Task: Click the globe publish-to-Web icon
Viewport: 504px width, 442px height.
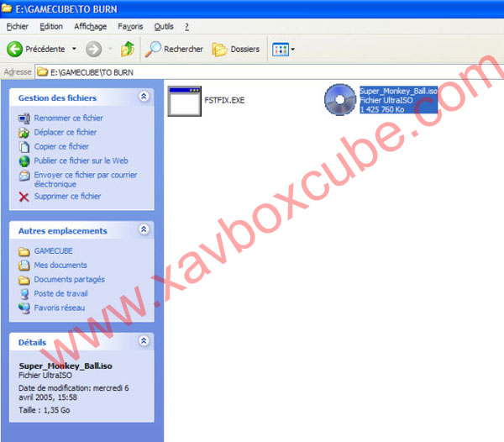Action: tap(24, 161)
